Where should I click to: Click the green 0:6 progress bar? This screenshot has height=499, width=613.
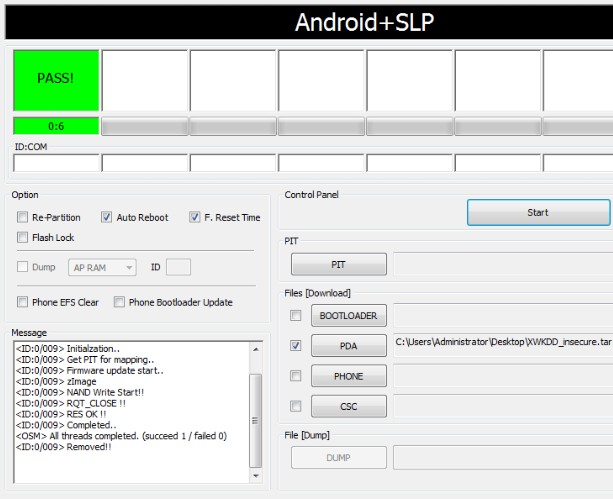(56, 126)
